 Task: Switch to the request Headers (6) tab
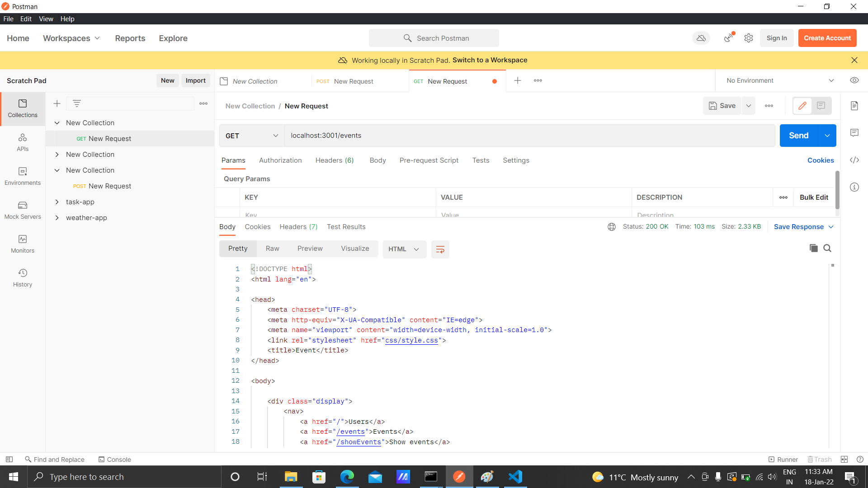click(335, 160)
